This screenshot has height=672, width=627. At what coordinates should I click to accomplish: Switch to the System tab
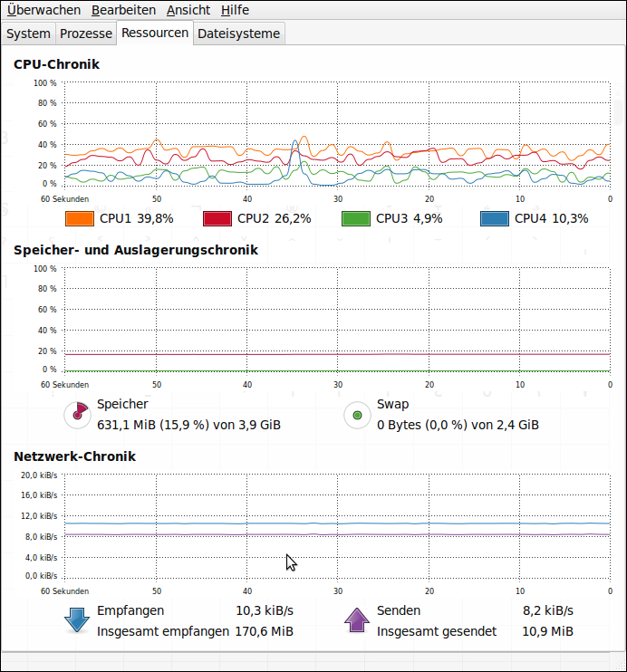[x=28, y=34]
